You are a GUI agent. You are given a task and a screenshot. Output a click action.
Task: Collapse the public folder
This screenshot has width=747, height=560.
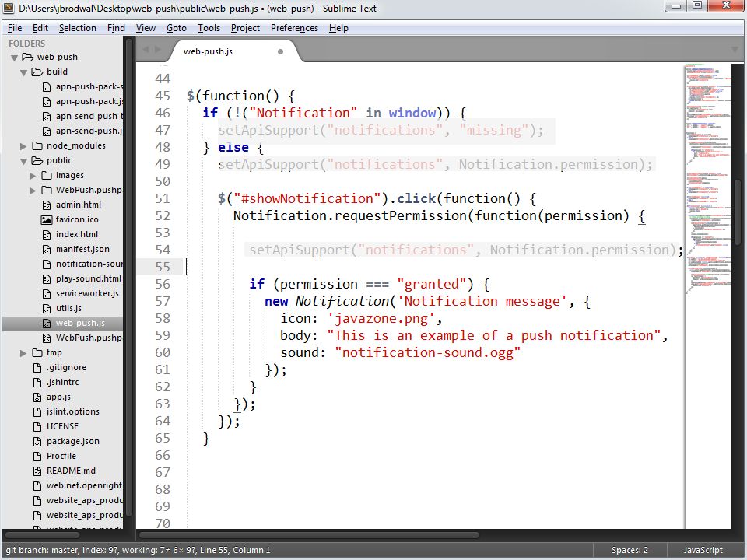pos(24,161)
